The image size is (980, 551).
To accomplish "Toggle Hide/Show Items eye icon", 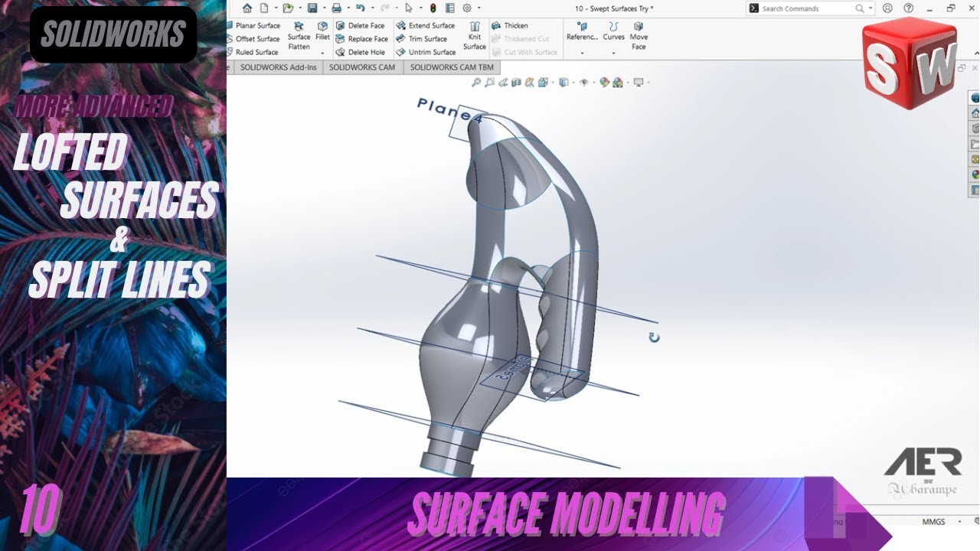I will click(x=584, y=82).
